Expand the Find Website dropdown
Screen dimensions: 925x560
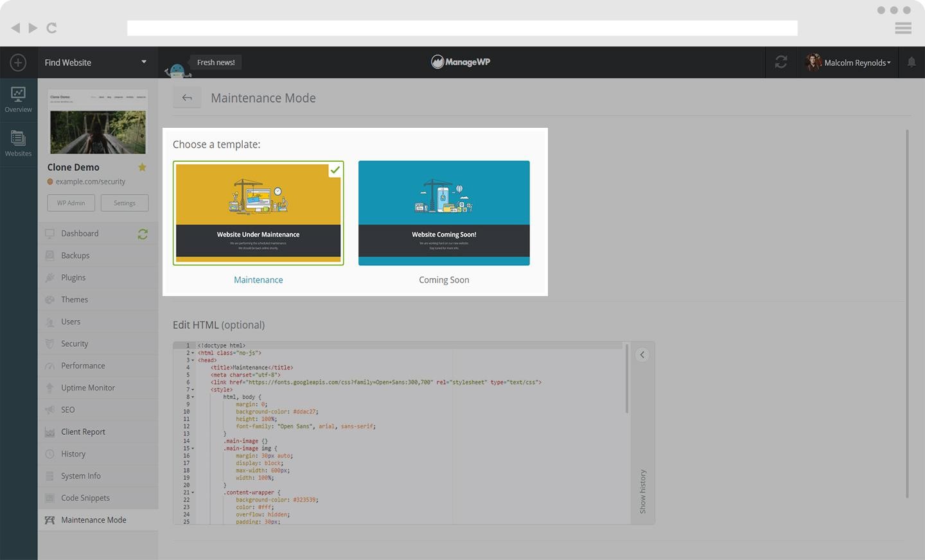pyautogui.click(x=96, y=62)
